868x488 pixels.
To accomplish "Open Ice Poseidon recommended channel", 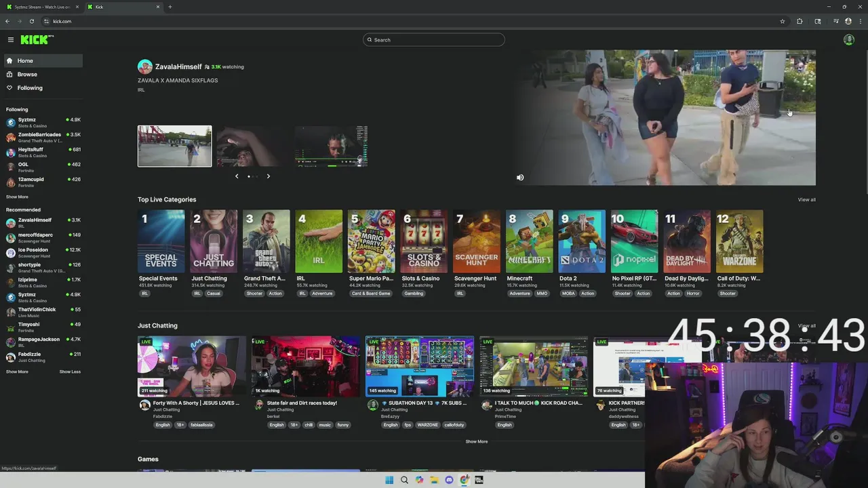I will tap(43, 253).
